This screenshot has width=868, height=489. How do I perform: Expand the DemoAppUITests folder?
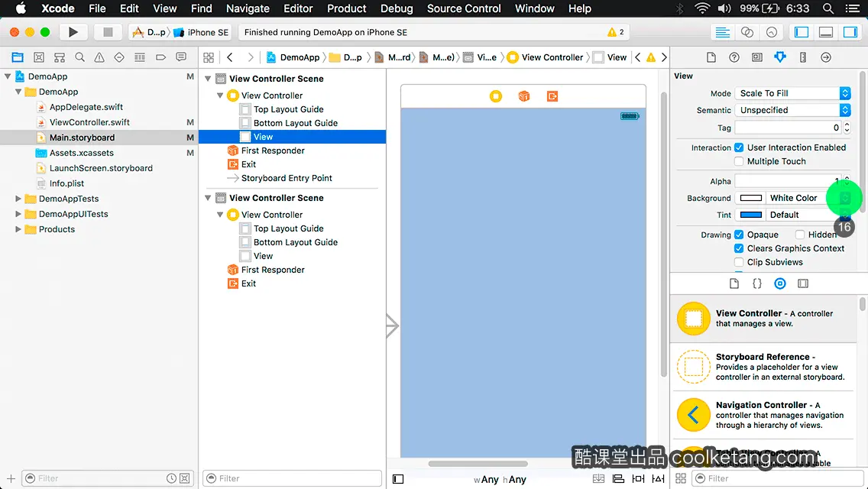(x=18, y=214)
